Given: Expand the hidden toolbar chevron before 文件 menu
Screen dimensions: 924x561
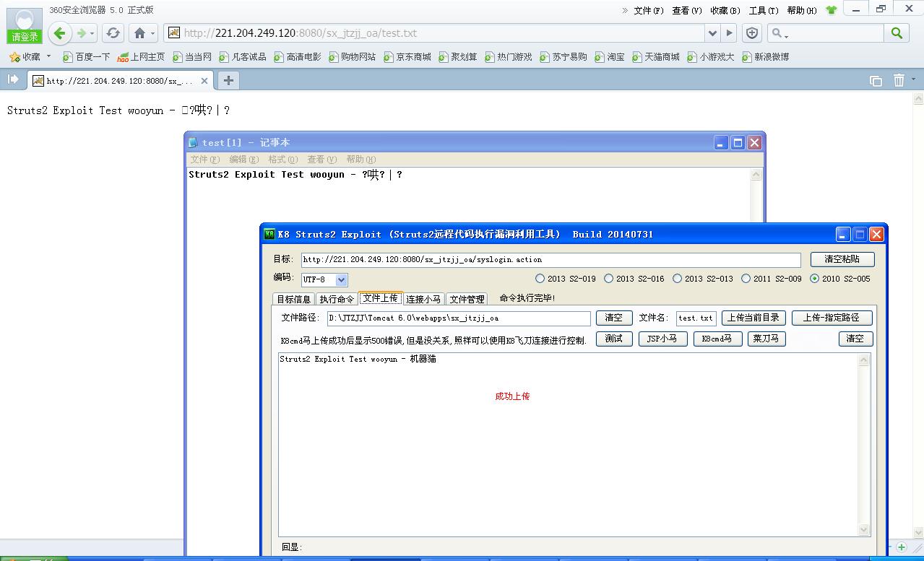Looking at the screenshot, I should click(625, 10).
